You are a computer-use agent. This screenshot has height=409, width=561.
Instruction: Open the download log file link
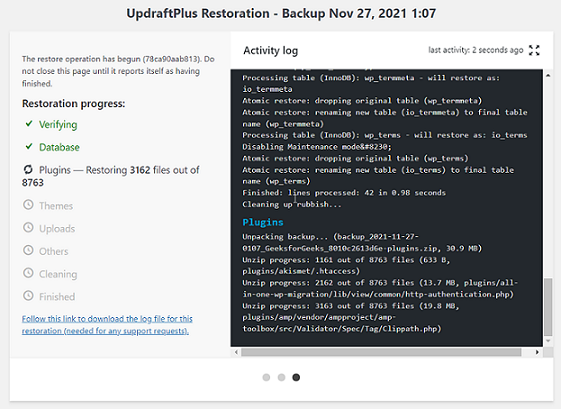click(x=107, y=325)
